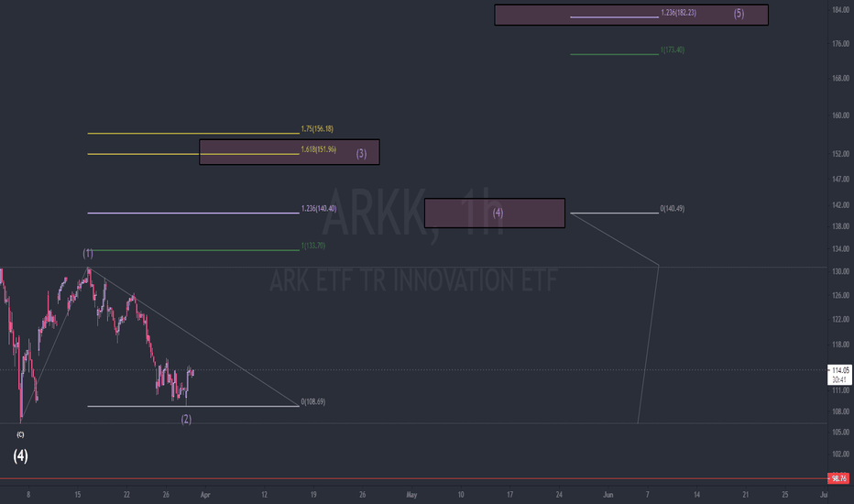Click date 12 on the time axis

pyautogui.click(x=264, y=495)
